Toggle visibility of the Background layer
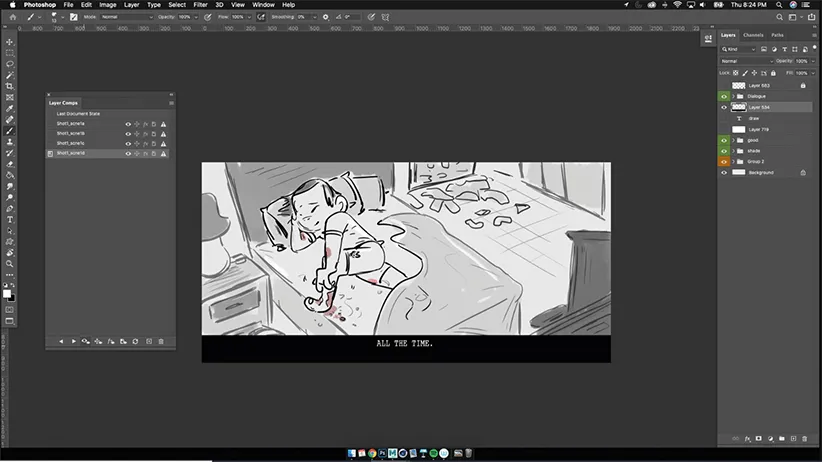This screenshot has width=822, height=462. (x=724, y=172)
